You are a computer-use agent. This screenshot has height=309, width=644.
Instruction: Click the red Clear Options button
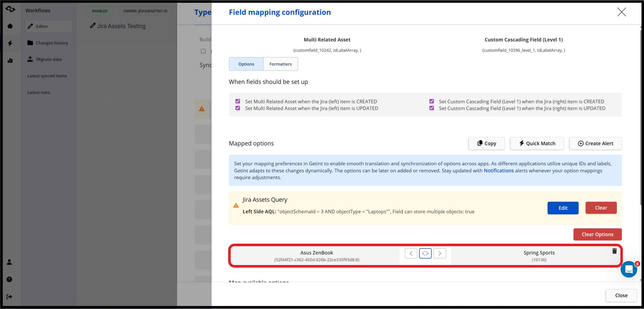click(597, 234)
